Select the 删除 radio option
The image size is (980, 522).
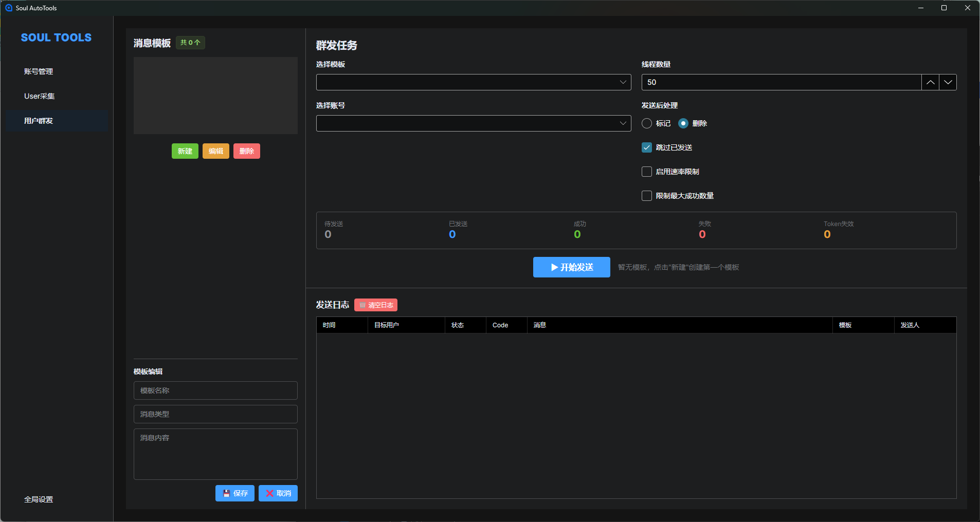pos(683,123)
